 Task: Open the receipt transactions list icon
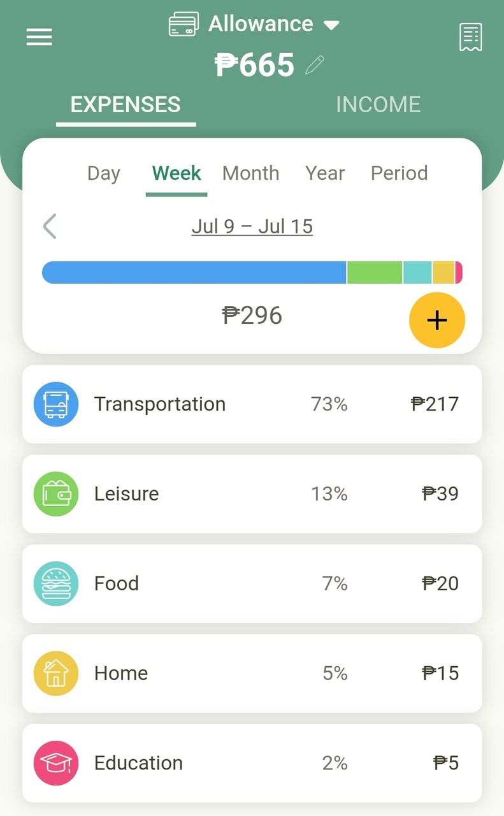(x=471, y=37)
